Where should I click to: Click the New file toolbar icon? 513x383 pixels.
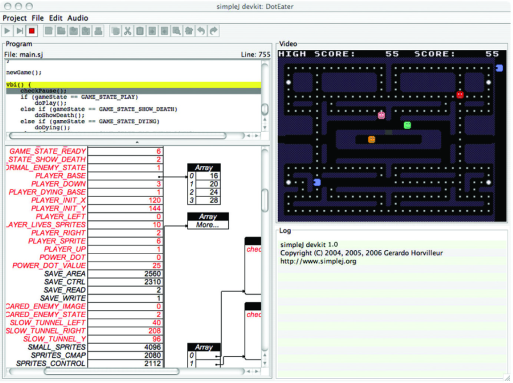click(x=49, y=31)
